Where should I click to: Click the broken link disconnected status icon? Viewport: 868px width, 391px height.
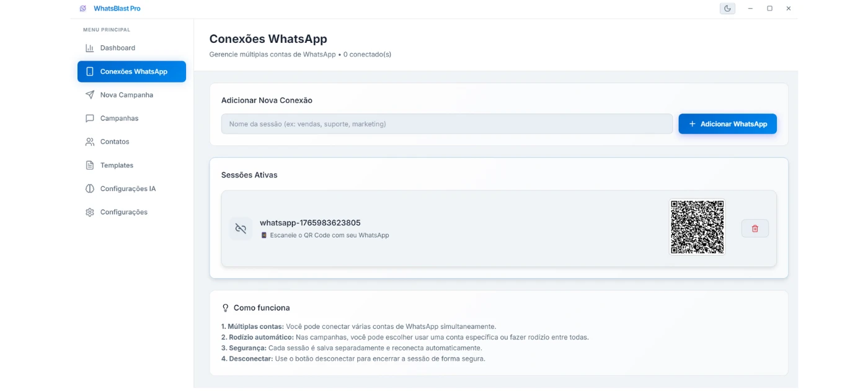click(x=241, y=228)
